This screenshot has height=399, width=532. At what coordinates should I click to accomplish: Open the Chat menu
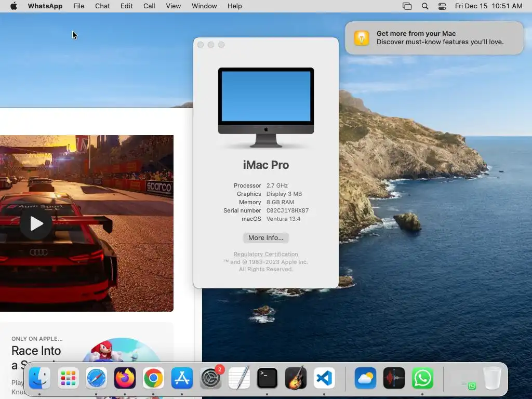pyautogui.click(x=102, y=6)
